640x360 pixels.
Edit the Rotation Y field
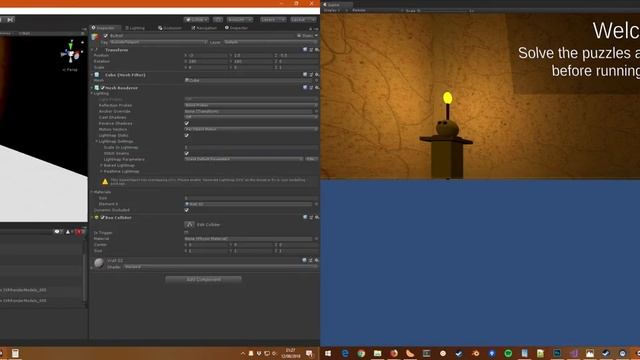tap(252, 61)
